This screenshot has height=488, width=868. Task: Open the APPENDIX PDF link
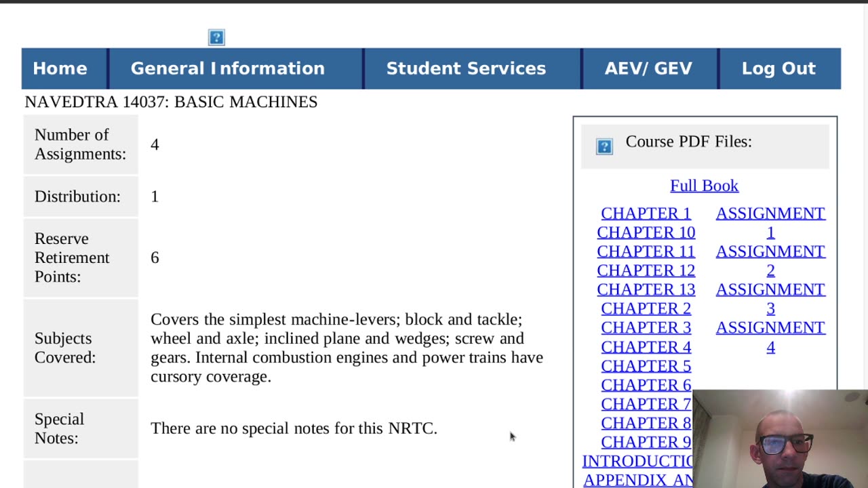[x=637, y=480]
